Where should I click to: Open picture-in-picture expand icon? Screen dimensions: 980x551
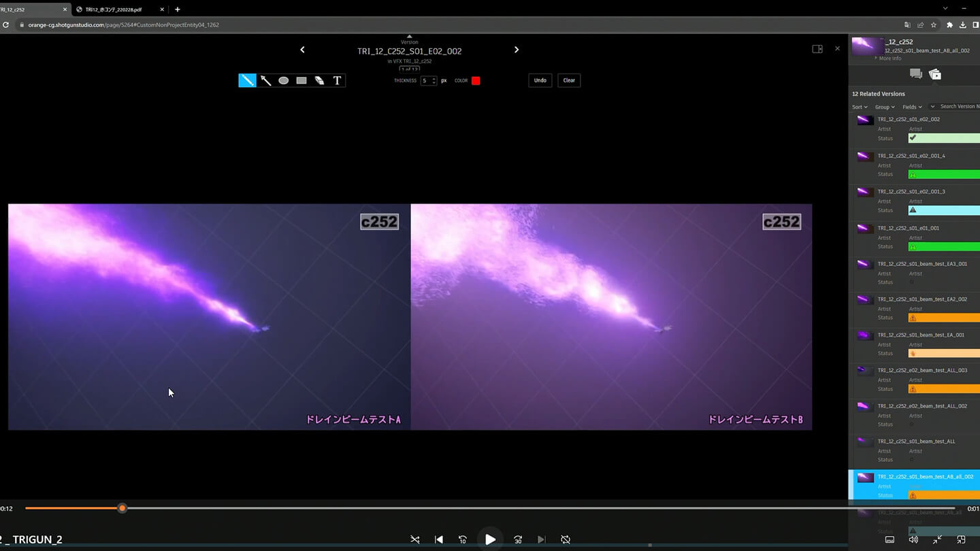(x=961, y=539)
